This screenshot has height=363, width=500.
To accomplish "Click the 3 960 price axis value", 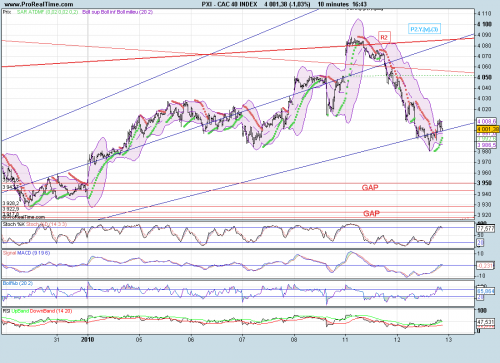I will [x=484, y=173].
